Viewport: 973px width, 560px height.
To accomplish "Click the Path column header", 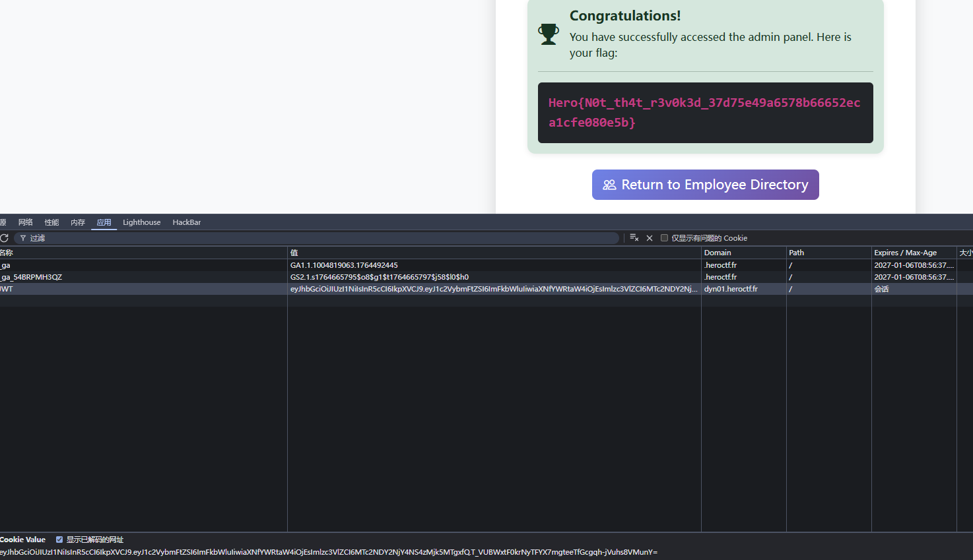I will pyautogui.click(x=797, y=253).
